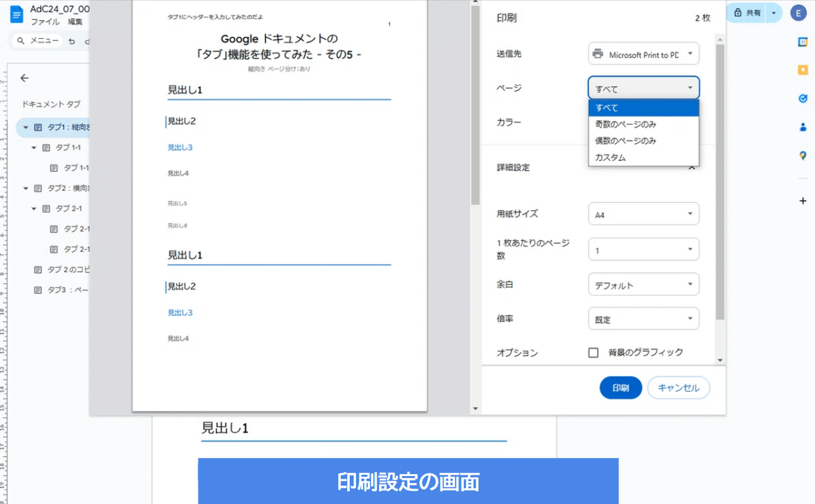Open the 用紙サイズ dropdown
The width and height of the screenshot is (815, 504).
tap(642, 213)
